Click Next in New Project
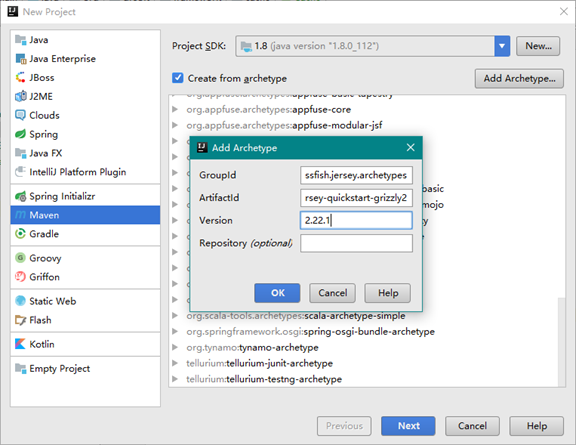The image size is (576, 445). tap(408, 426)
